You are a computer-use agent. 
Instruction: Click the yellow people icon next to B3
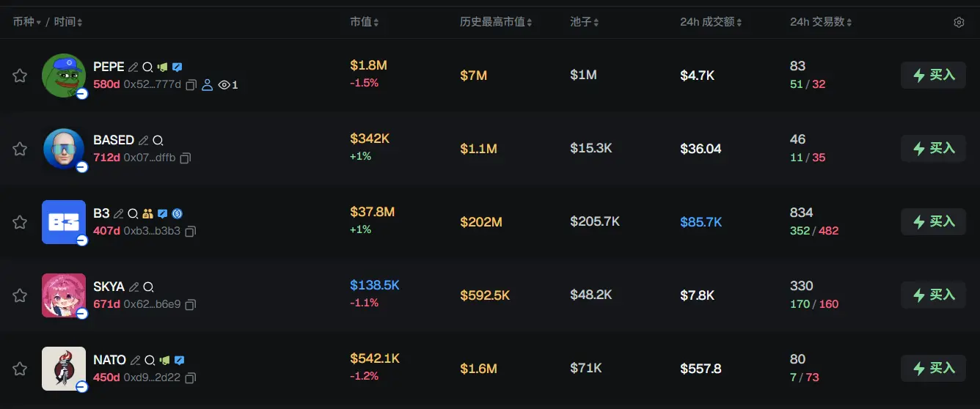point(147,214)
